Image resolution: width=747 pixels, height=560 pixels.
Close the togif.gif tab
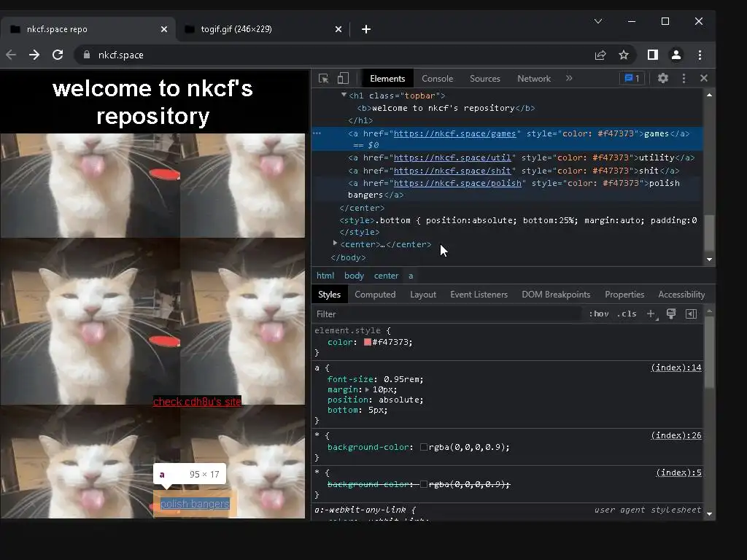(x=338, y=29)
